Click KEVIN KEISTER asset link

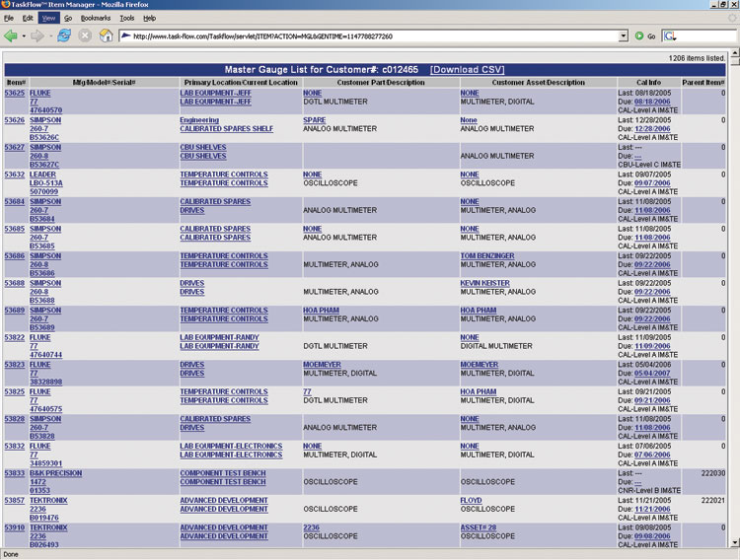tap(485, 283)
